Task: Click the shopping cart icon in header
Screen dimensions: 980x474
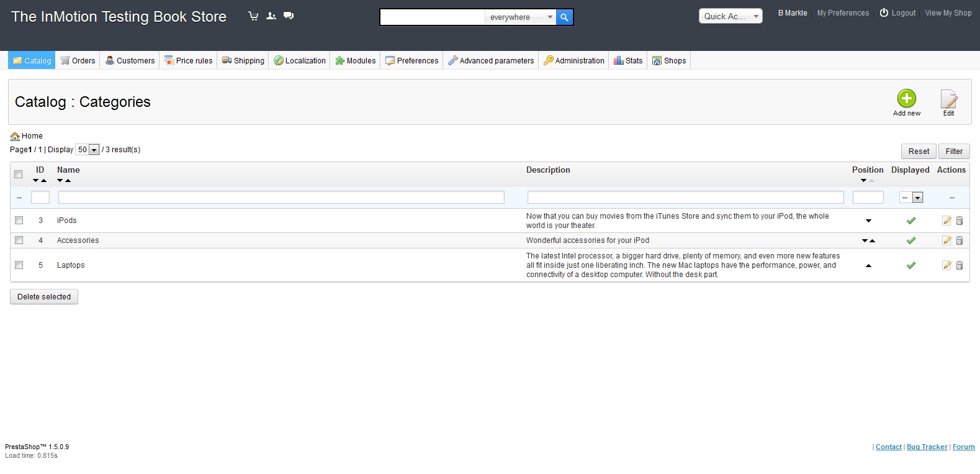Action: coord(253,16)
